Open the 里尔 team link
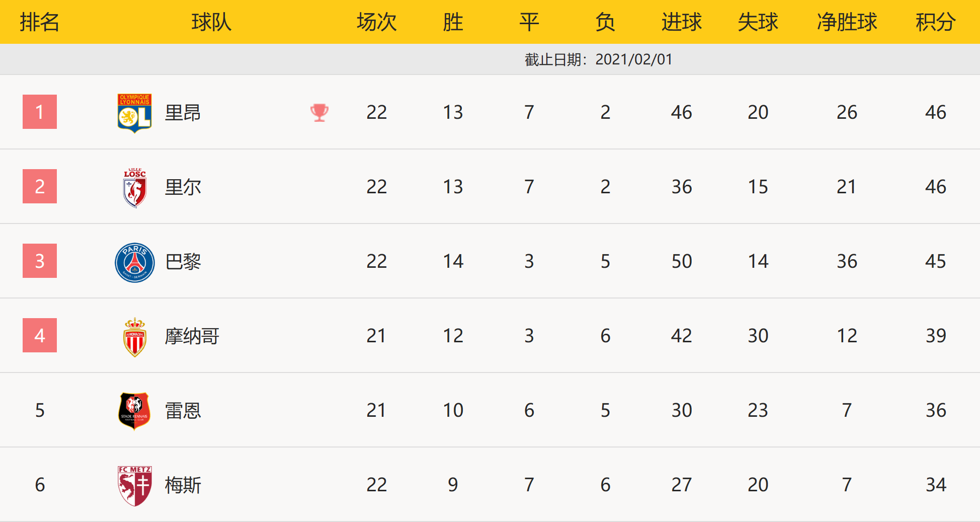This screenshot has height=522, width=980. pos(183,187)
